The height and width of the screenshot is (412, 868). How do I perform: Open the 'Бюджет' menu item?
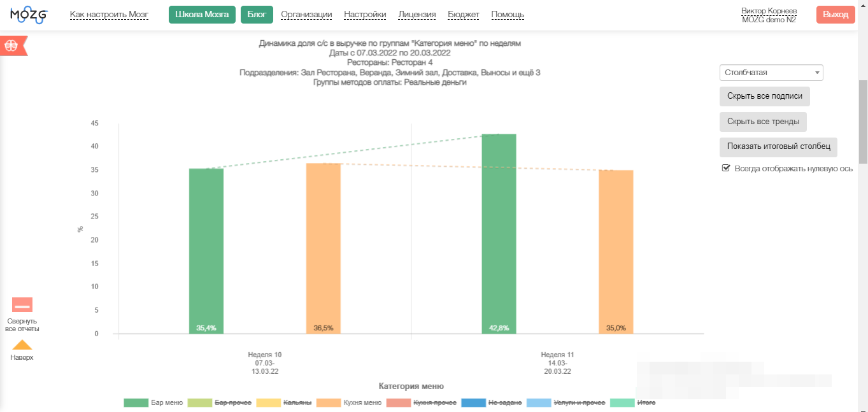coord(464,15)
